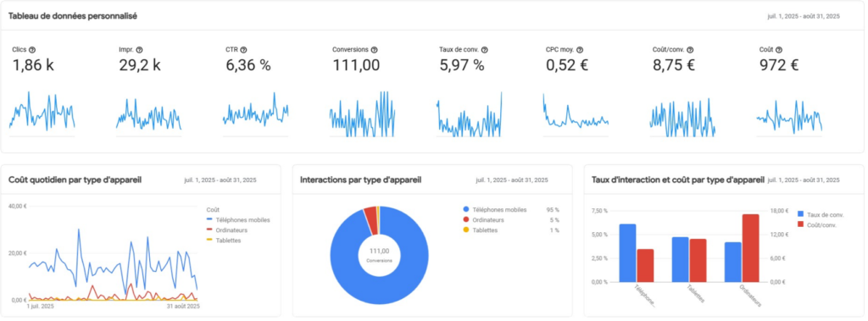Click the date range in Taux d'interaction card
The width and height of the screenshot is (868, 321).
pyautogui.click(x=804, y=180)
